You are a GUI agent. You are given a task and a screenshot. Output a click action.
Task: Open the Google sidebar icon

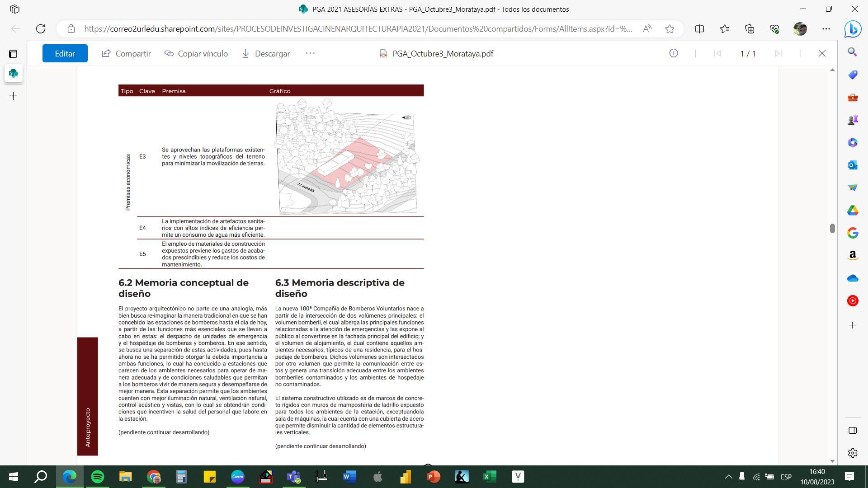(853, 233)
